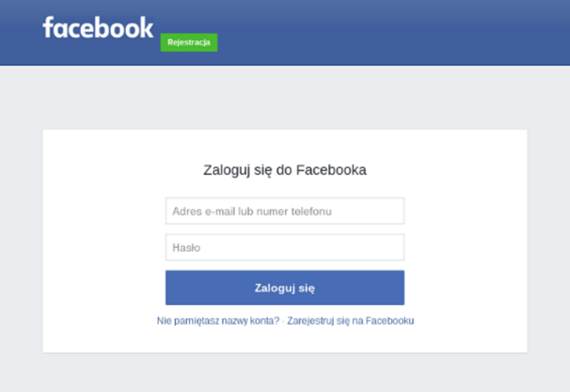Open the Nie pamiętasz nazwy konta? link
The height and width of the screenshot is (392, 570).
[x=218, y=321]
